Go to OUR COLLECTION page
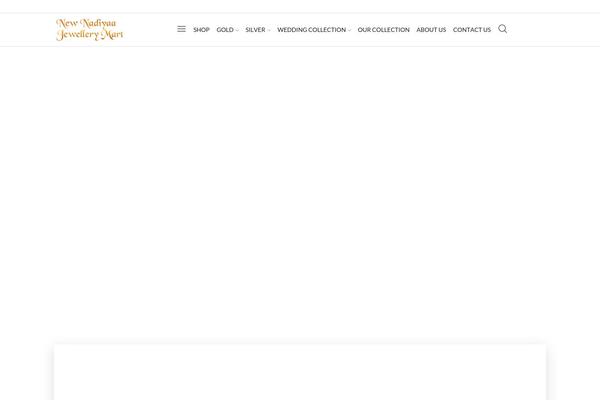 click(383, 29)
